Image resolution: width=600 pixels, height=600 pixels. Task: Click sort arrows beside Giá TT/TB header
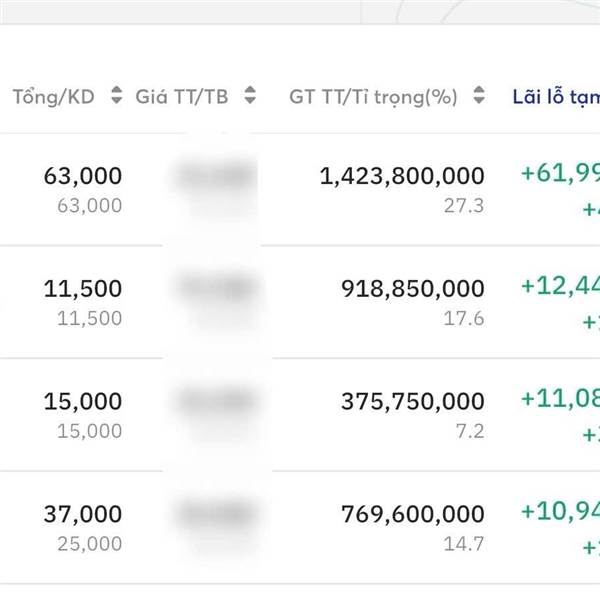pyautogui.click(x=250, y=97)
